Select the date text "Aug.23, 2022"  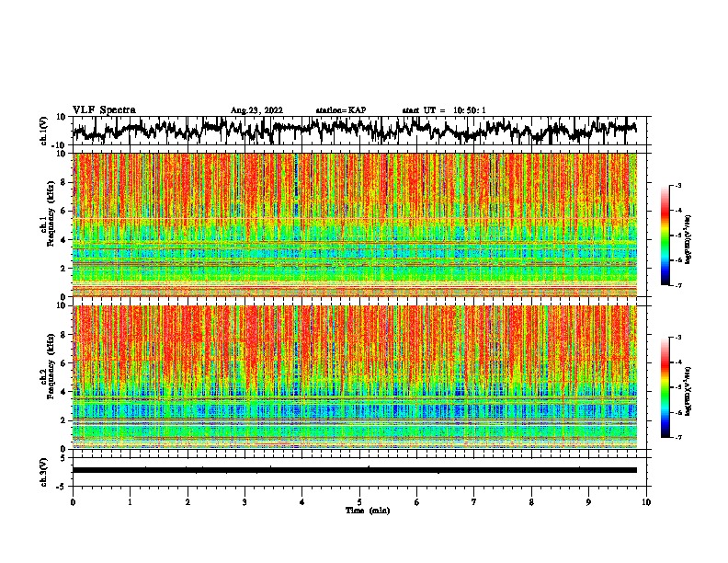256,110
